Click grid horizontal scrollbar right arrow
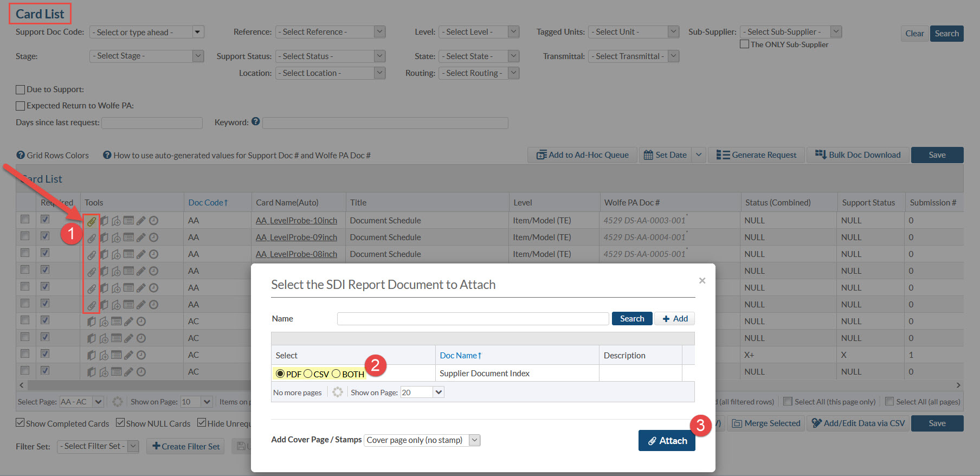Viewport: 980px width, 476px height. click(958, 385)
